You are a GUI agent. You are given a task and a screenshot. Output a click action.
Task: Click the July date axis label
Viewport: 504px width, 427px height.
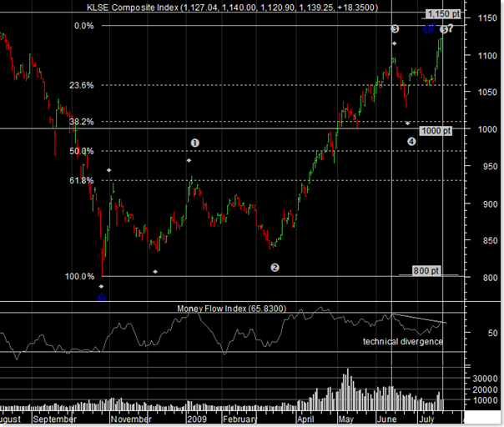[426, 419]
